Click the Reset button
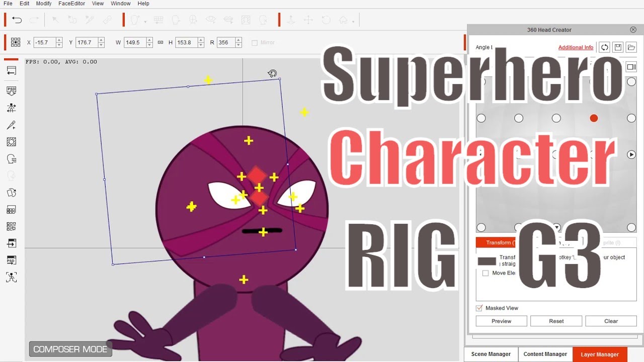This screenshot has height=362, width=644. point(556,321)
